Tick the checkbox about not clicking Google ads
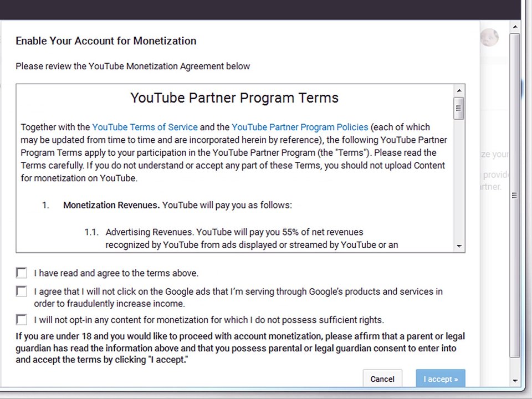 [x=22, y=291]
